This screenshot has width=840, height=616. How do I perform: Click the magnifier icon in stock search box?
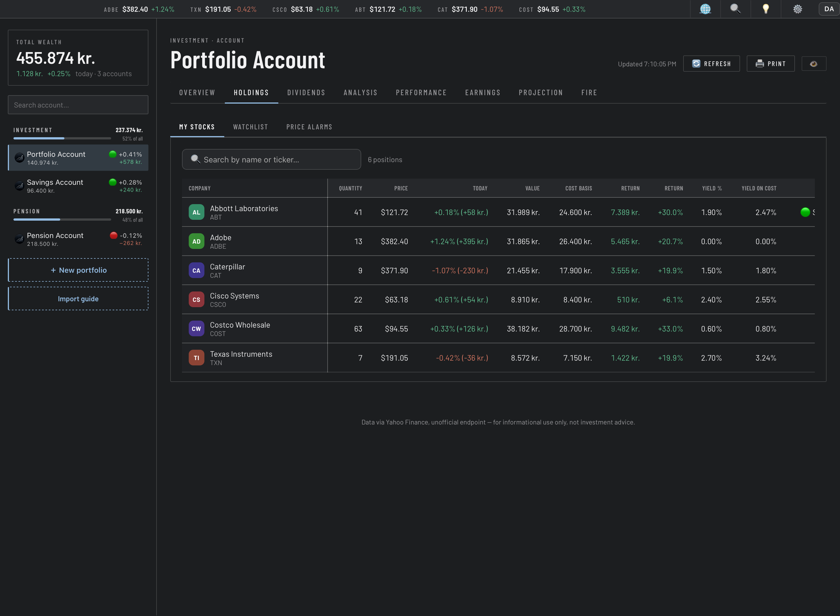(x=195, y=159)
